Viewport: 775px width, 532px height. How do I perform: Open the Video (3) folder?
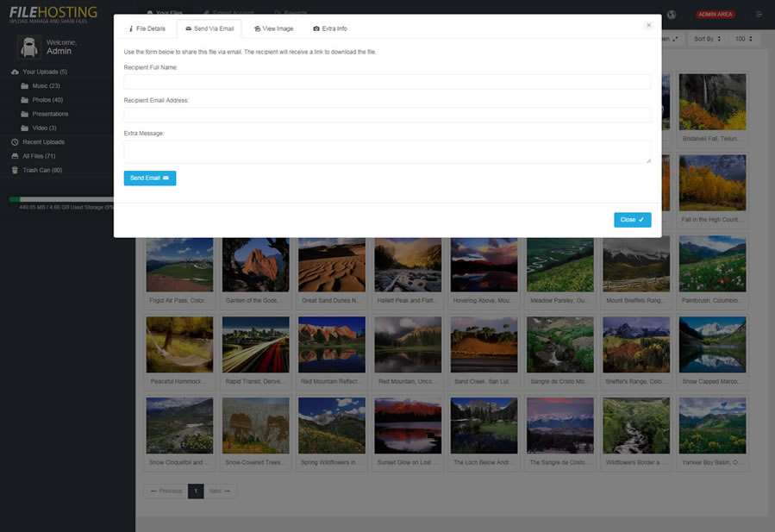pos(44,128)
